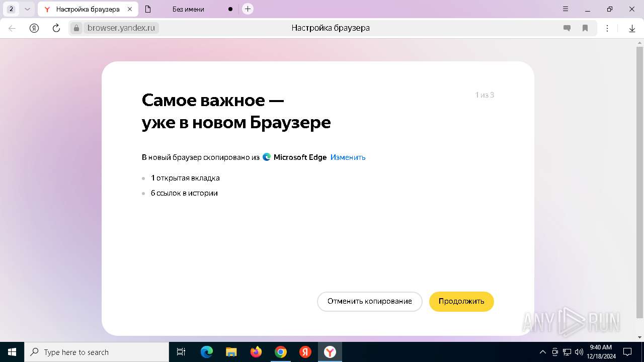Click the volume tray icon

coord(579,352)
